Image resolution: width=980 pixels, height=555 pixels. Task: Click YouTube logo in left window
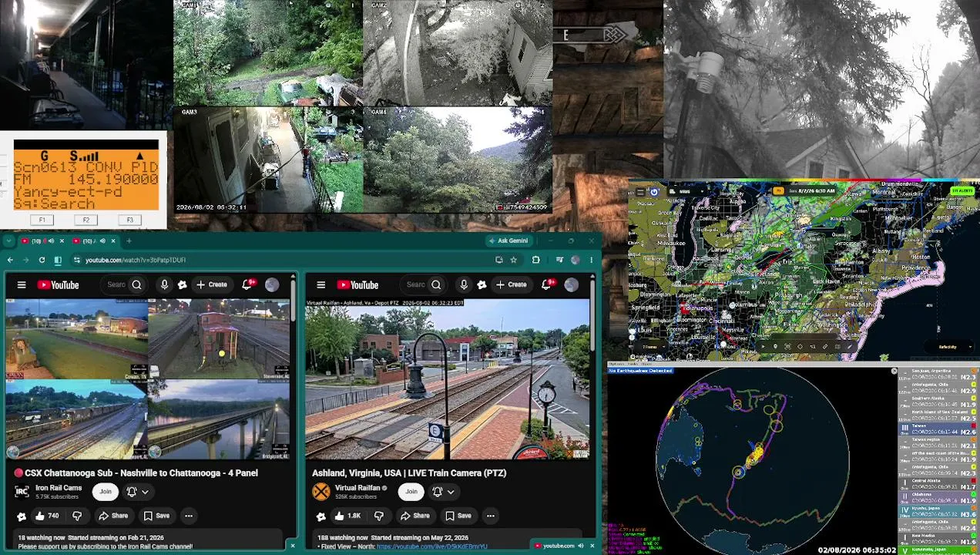[58, 285]
